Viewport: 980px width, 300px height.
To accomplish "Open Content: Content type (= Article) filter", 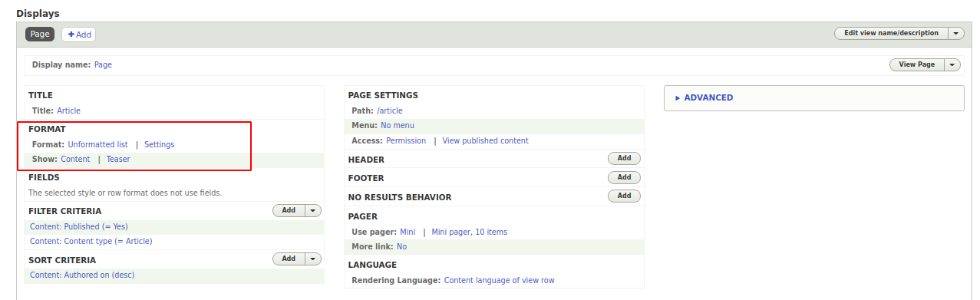I will click(x=91, y=241).
